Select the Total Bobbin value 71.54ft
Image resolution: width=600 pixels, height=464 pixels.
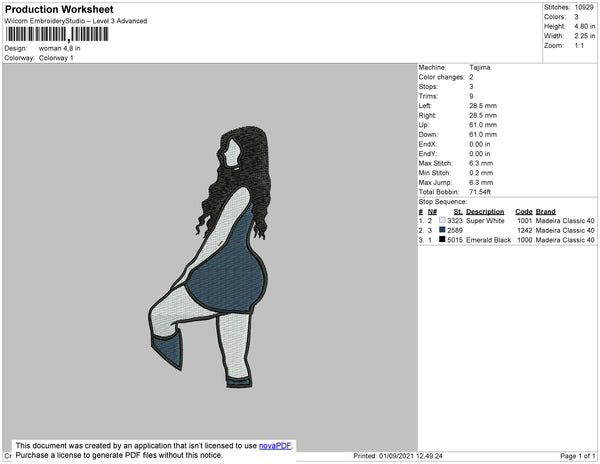coord(480,192)
